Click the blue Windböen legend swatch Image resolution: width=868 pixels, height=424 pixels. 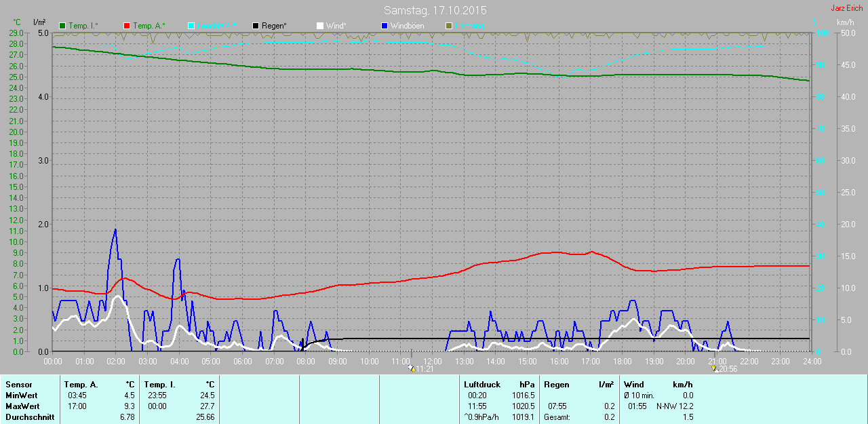point(384,26)
